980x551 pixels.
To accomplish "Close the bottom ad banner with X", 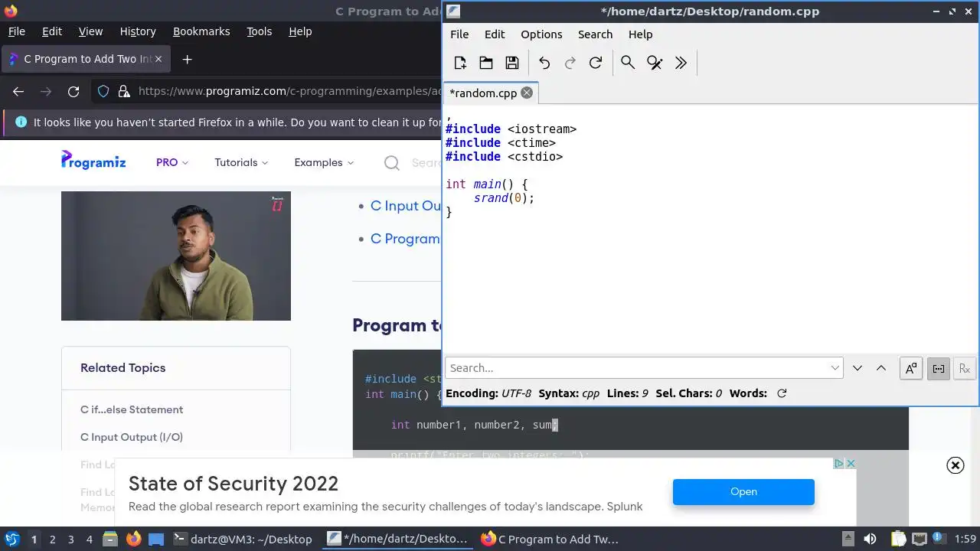I will tap(955, 465).
